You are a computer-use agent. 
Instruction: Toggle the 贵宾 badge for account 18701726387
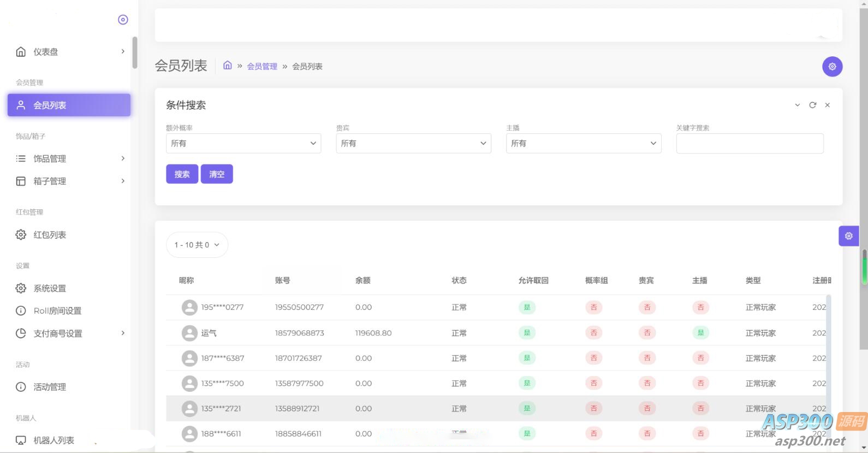pos(647,358)
